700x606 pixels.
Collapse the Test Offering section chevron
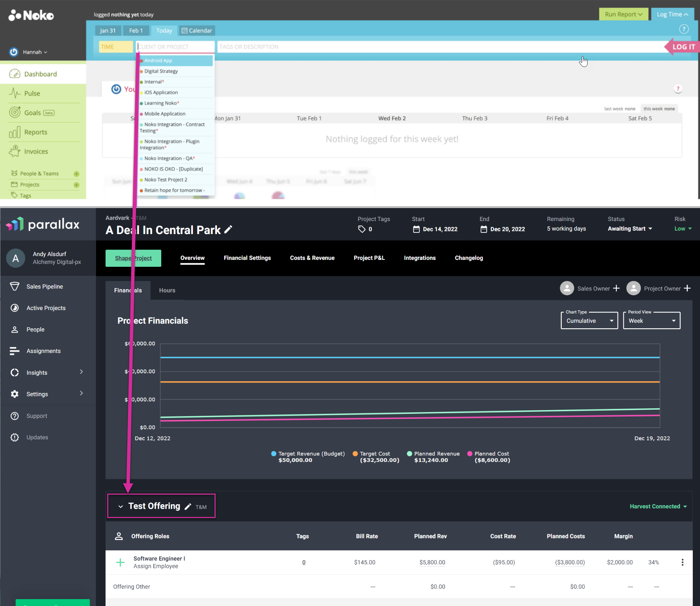(x=121, y=506)
